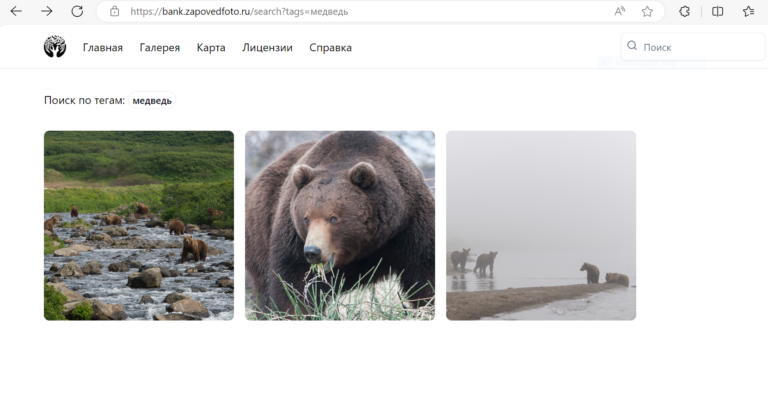Select the browser address bar URL
Viewport: 768px width, 399px height.
(239, 11)
